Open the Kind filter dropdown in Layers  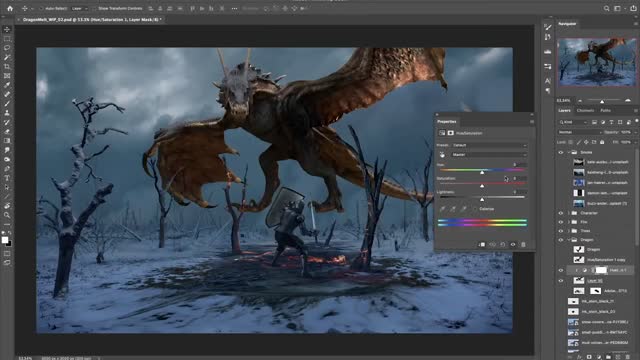coord(573,122)
